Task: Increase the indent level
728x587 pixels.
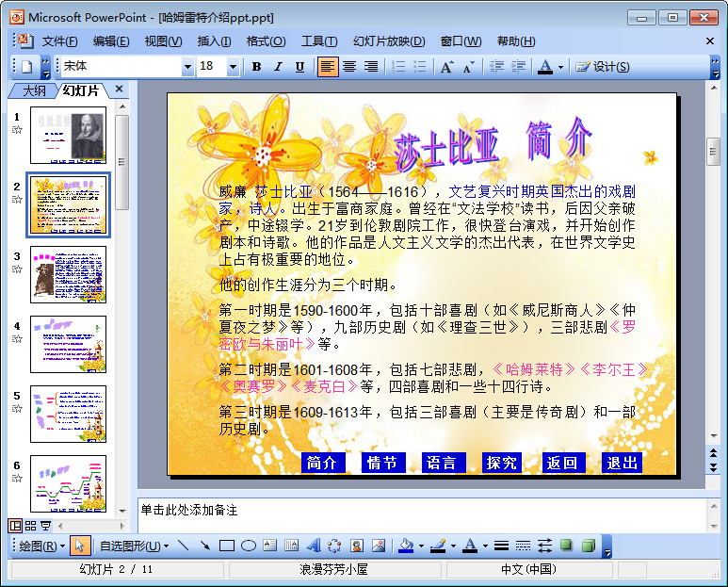Action: pyautogui.click(x=518, y=67)
